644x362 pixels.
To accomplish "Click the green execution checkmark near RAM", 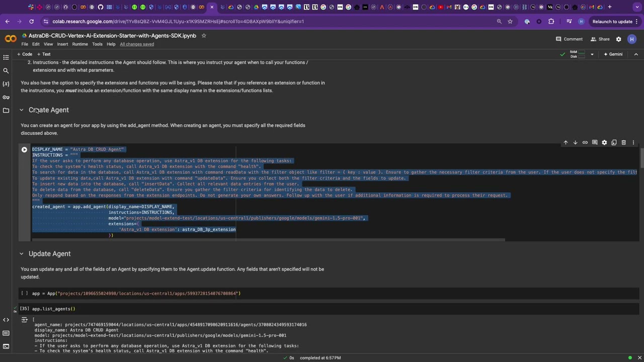I will coord(562,54).
